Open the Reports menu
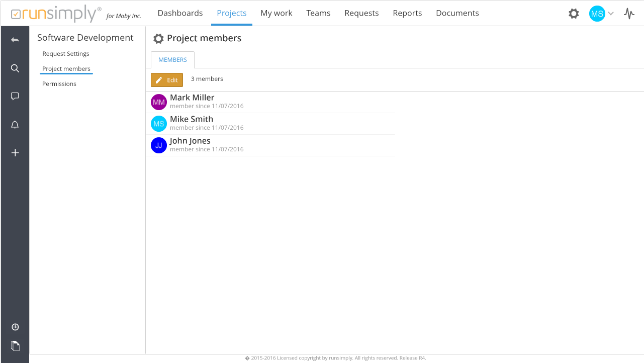The image size is (644, 363). [x=407, y=13]
